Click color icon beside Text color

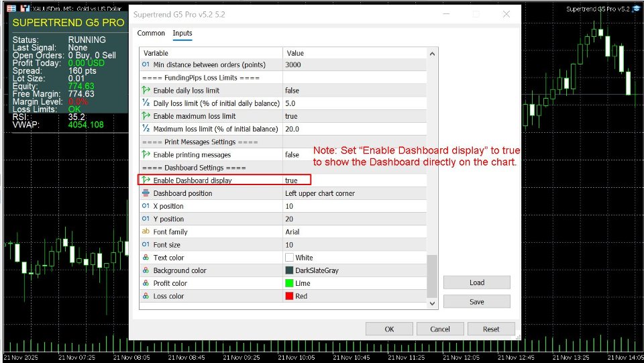pos(146,258)
